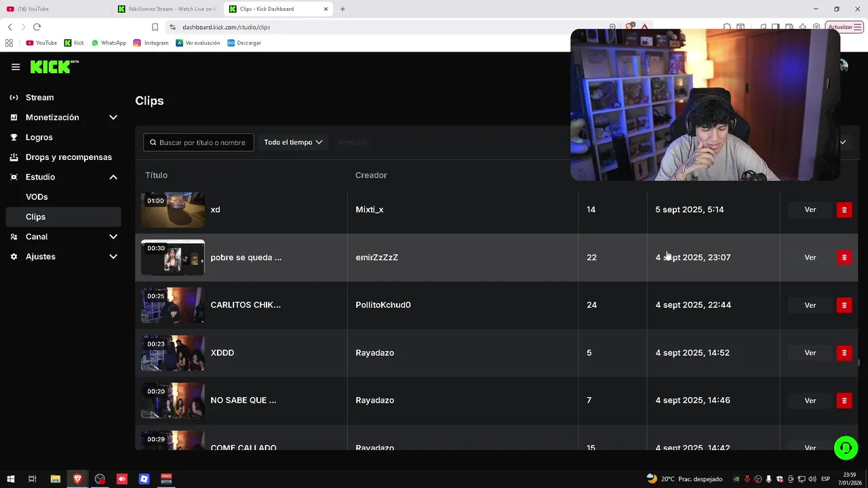
Task: Delete the pobre se queda clip
Action: [844, 258]
